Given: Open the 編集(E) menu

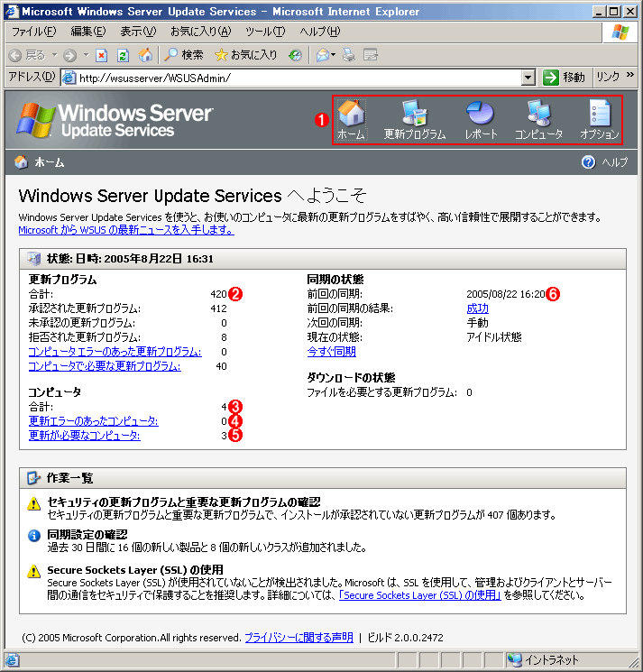Looking at the screenshot, I should point(87,32).
